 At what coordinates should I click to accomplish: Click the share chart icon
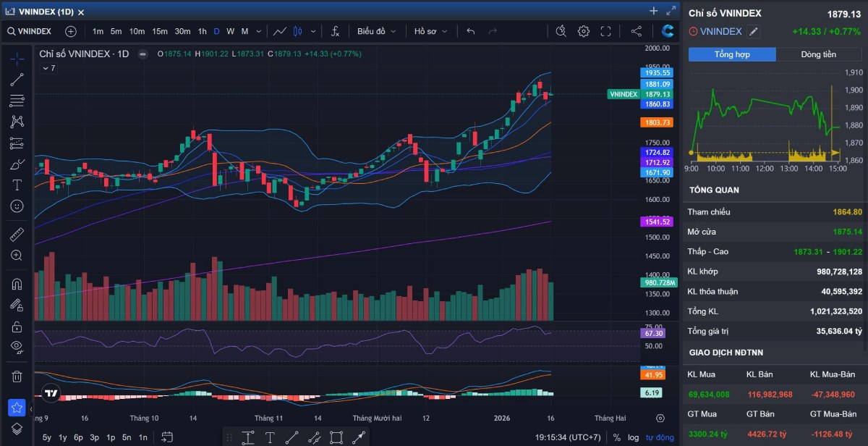coord(636,31)
